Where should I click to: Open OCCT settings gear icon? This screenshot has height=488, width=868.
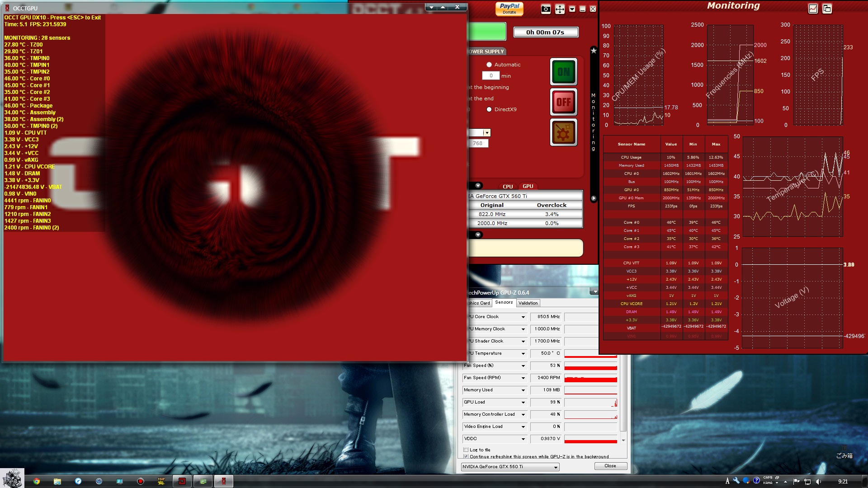[563, 132]
